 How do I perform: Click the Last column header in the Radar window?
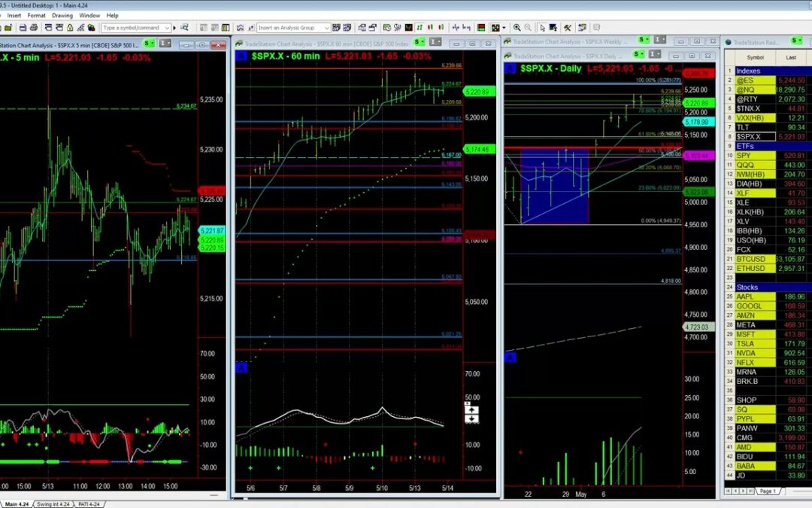tap(791, 57)
